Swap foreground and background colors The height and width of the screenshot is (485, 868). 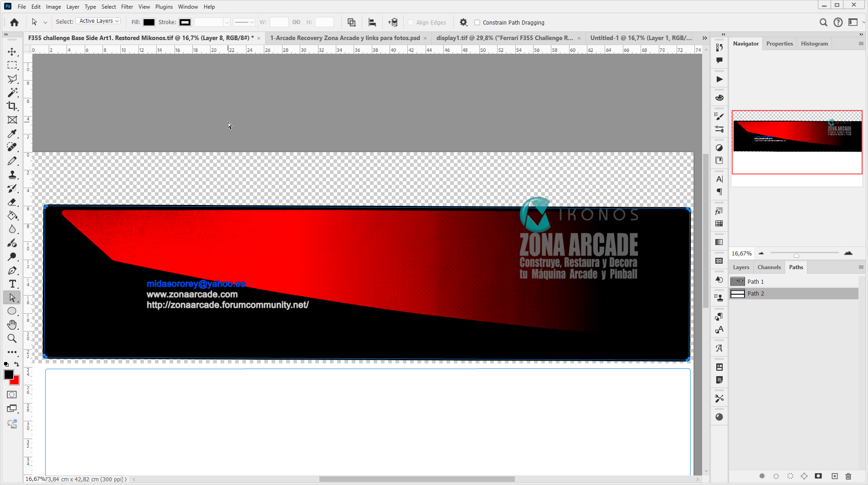[x=17, y=364]
